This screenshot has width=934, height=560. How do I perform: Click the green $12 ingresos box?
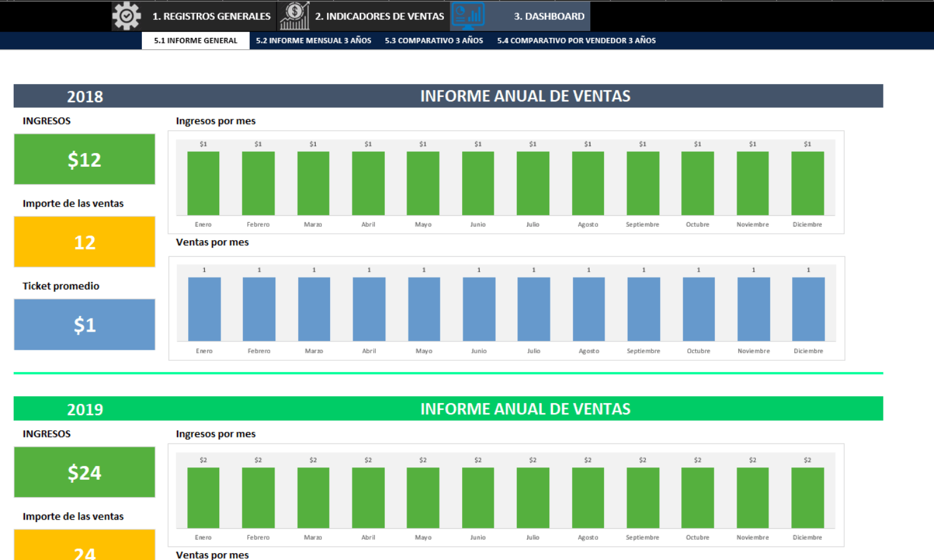(x=85, y=159)
